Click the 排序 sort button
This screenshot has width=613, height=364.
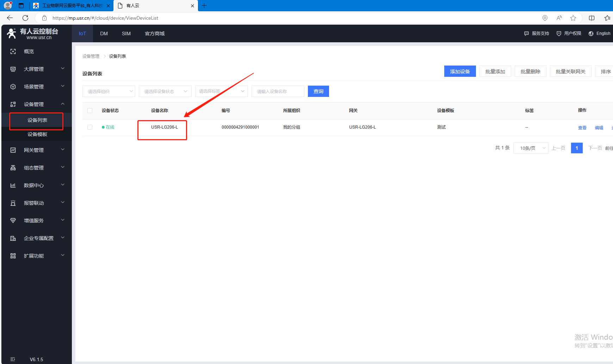tap(605, 71)
